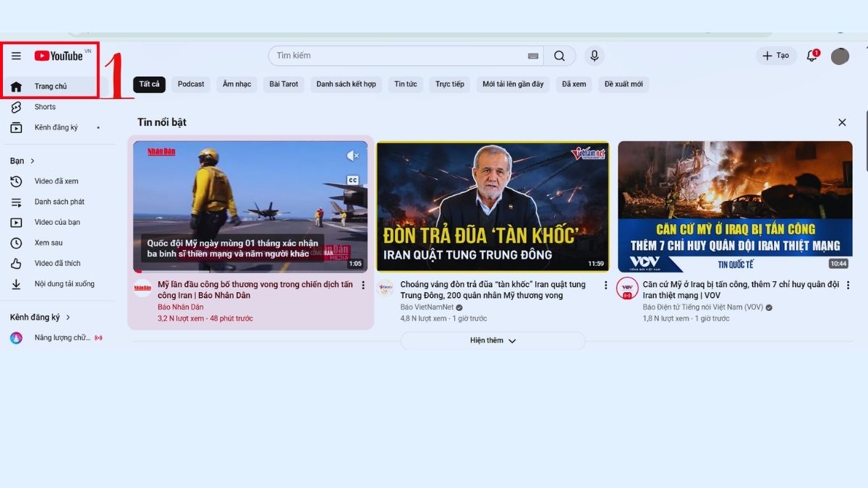The width and height of the screenshot is (868, 488).
Task: Select the Tin tức filter chip
Action: pos(405,84)
